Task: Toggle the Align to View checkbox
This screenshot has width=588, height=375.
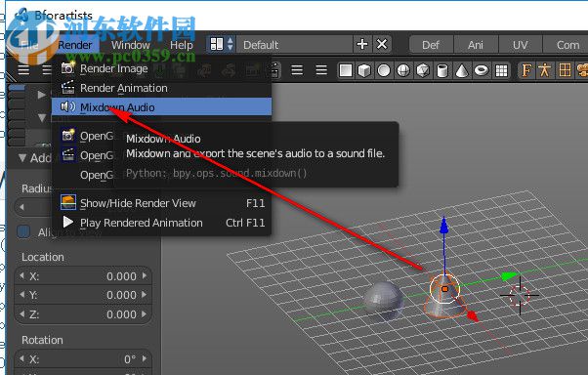Action: pyautogui.click(x=23, y=231)
